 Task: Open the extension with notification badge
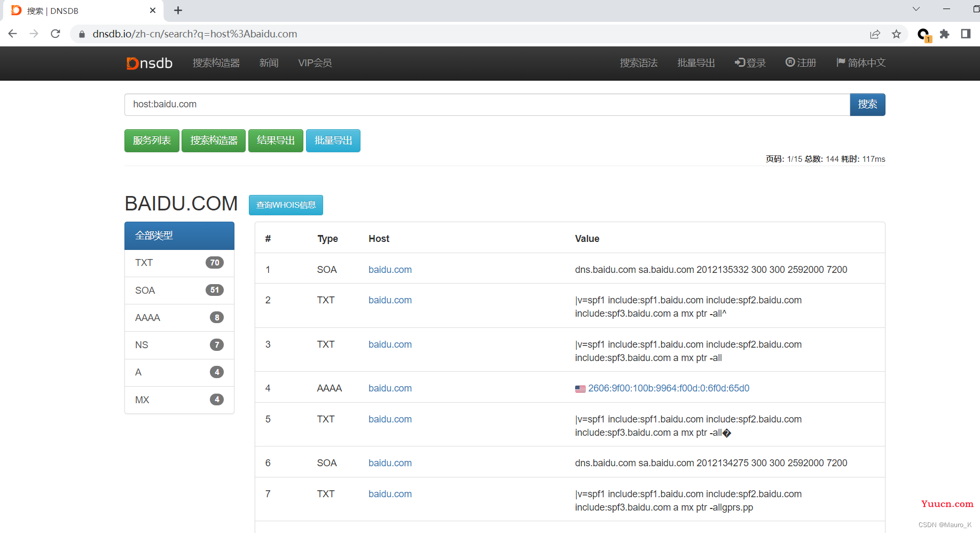point(923,35)
